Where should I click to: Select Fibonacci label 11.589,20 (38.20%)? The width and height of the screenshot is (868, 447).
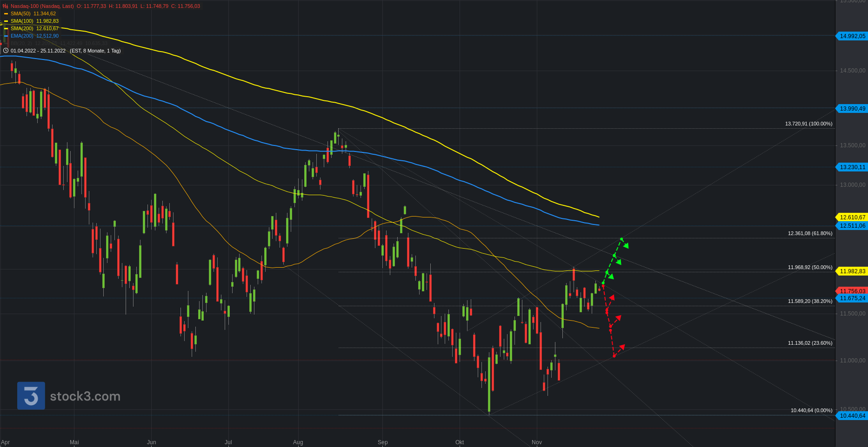pyautogui.click(x=810, y=301)
